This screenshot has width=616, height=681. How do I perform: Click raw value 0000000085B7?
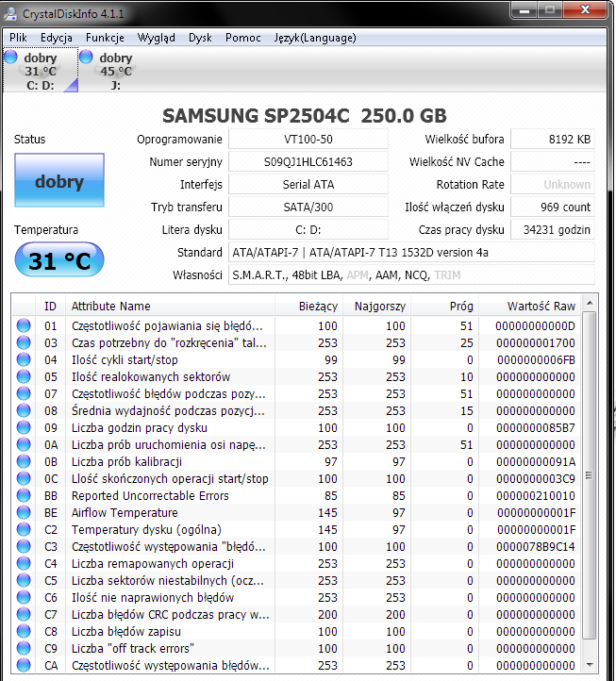click(x=536, y=428)
